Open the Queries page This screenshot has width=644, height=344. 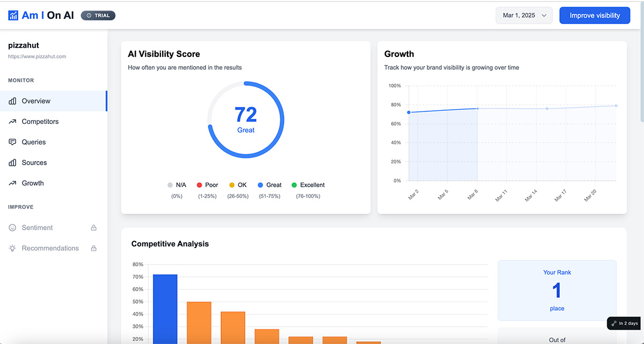(54, 142)
